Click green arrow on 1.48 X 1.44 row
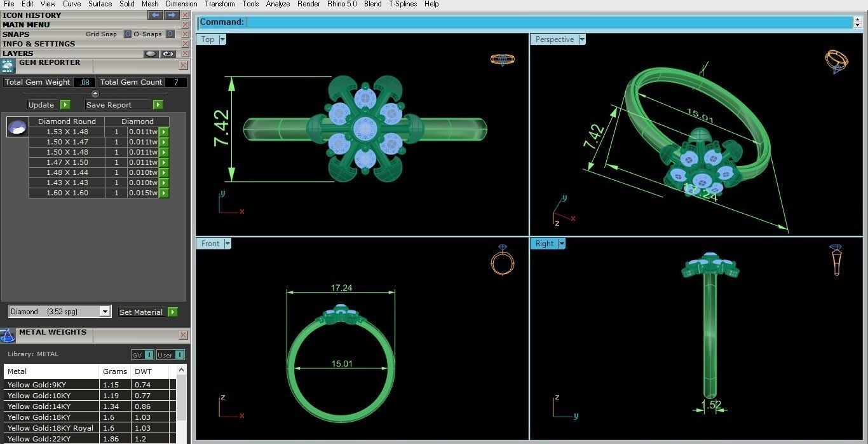The width and height of the screenshot is (868, 444). [164, 172]
